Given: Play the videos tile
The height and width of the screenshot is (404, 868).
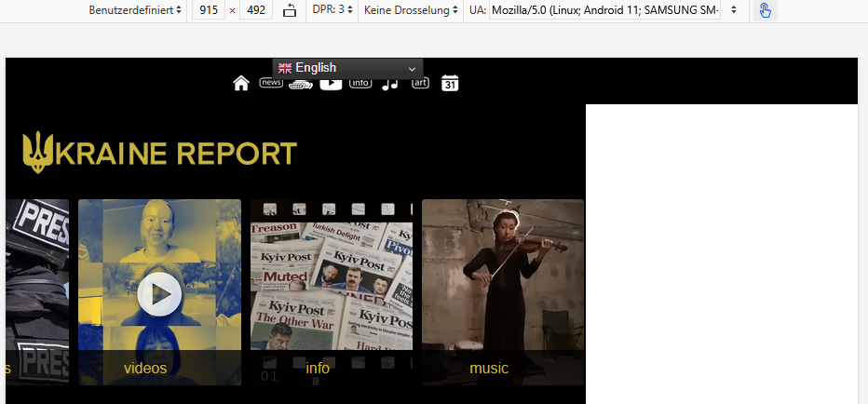Looking at the screenshot, I should 159,292.
